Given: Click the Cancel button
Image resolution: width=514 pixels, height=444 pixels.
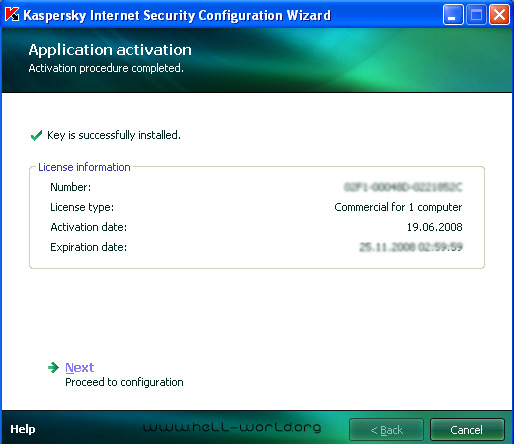Looking at the screenshot, I should [x=467, y=430].
